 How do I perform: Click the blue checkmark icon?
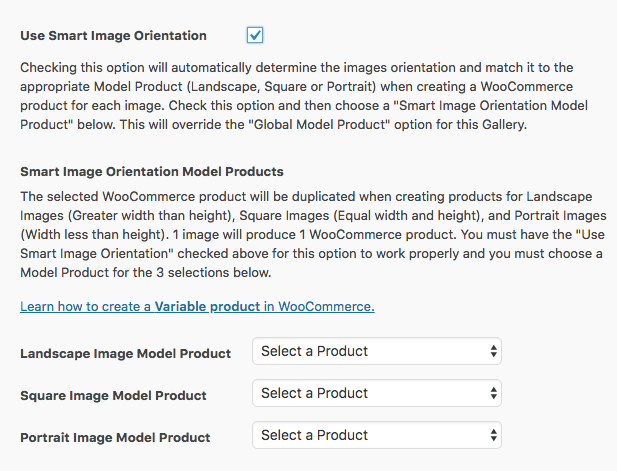(x=255, y=35)
